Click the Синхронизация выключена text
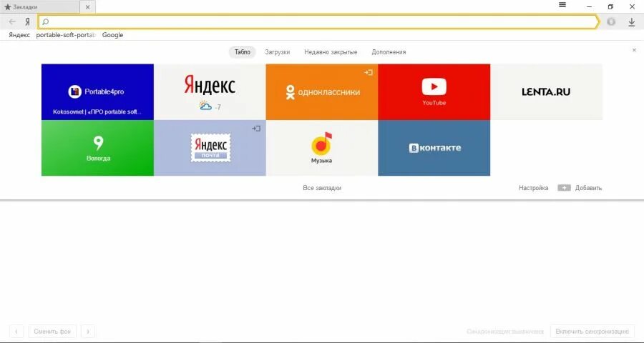This screenshot has height=343, width=644. tap(505, 331)
